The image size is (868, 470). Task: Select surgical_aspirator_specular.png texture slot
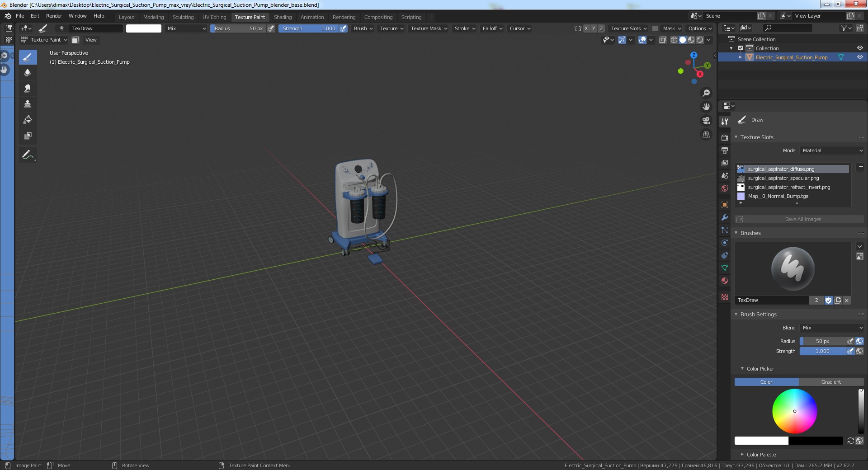[793, 178]
